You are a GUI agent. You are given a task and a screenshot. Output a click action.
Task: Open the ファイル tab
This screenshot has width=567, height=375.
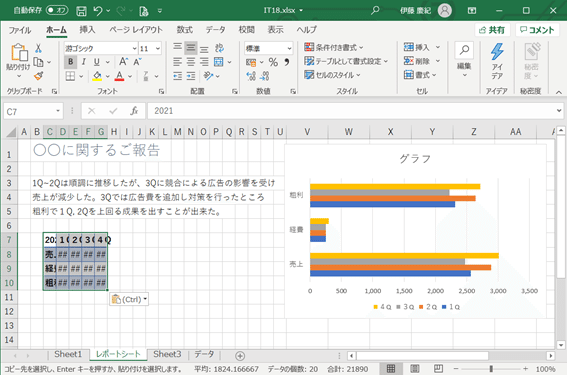point(20,30)
